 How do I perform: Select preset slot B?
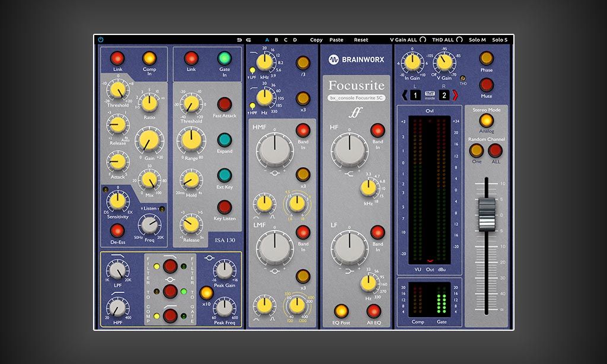click(276, 40)
